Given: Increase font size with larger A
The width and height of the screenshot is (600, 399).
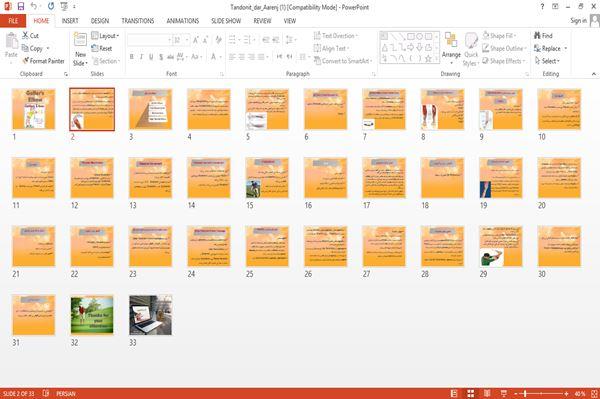Looking at the screenshot, I should pyautogui.click(x=196, y=40).
